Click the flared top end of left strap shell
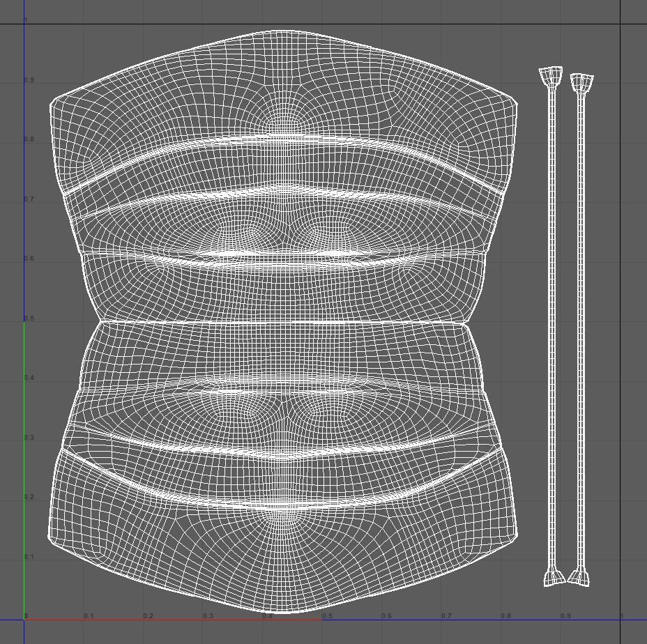This screenshot has width=647, height=644. [551, 77]
